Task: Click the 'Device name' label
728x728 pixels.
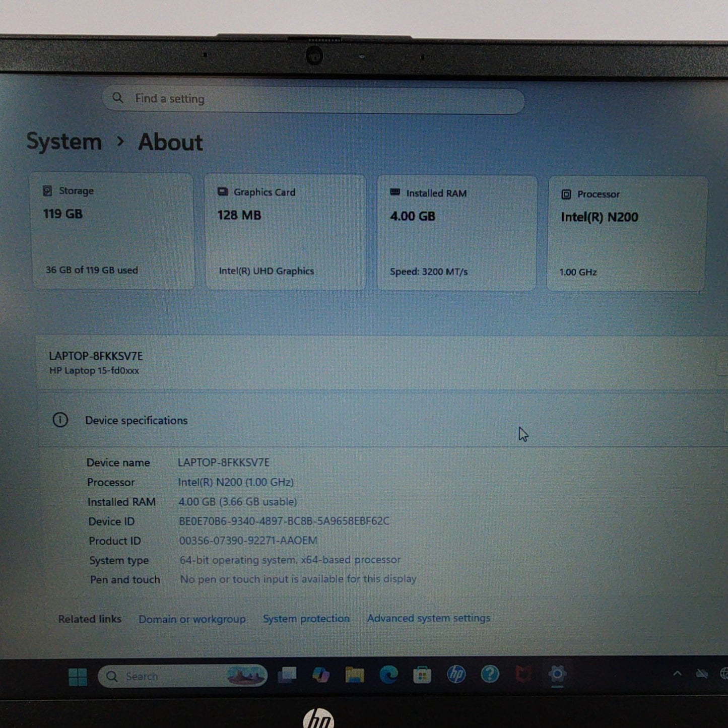Action: [x=118, y=462]
